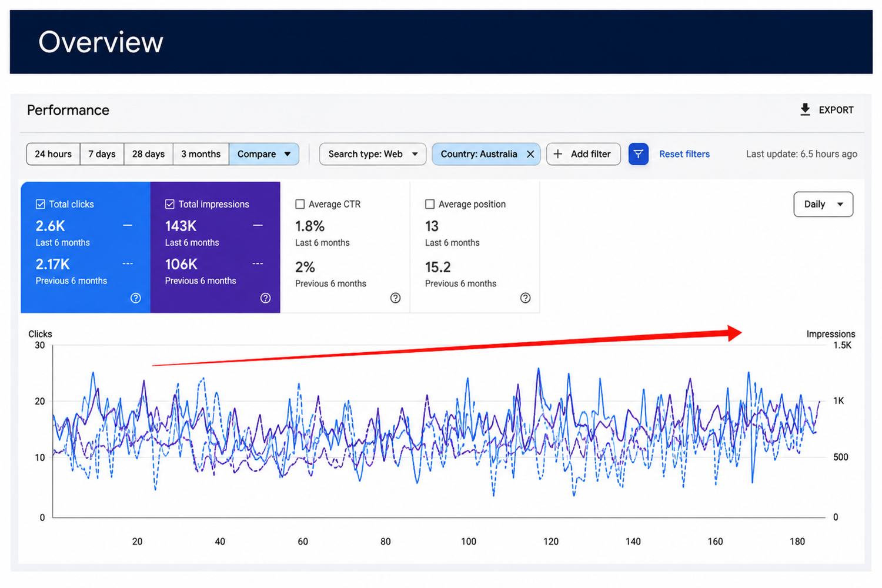Screen dimensions: 882x588
Task: Click the Performance section heading
Action: click(x=68, y=110)
